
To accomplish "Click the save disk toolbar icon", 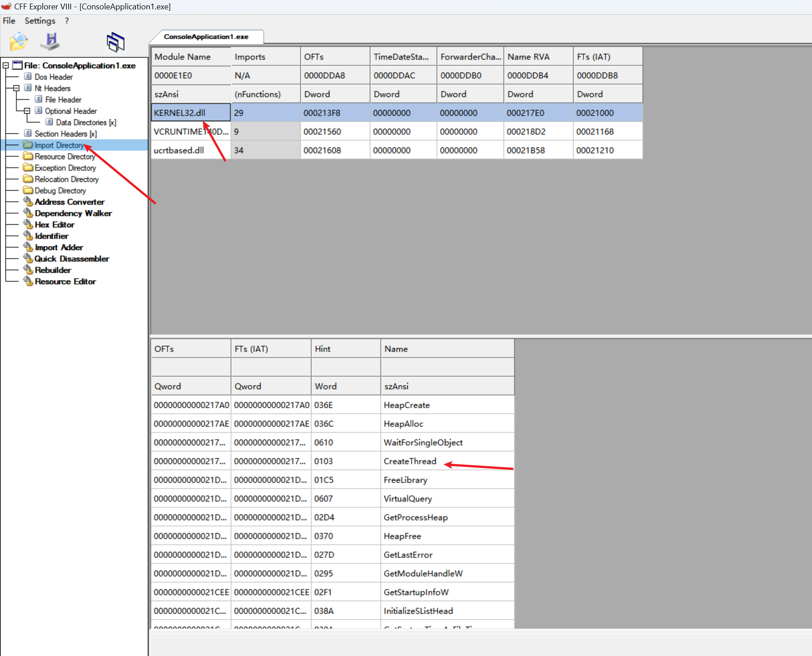I will pyautogui.click(x=50, y=41).
